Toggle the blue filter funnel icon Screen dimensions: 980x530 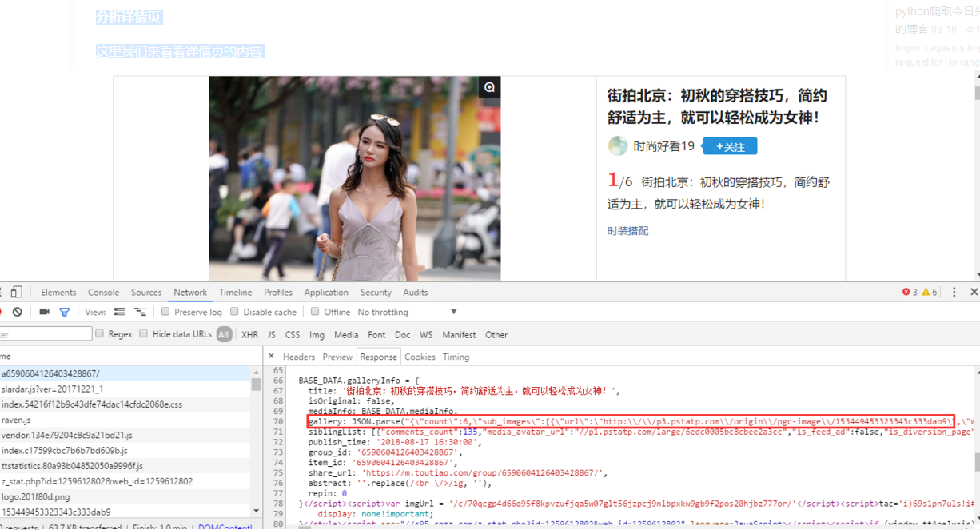[65, 312]
